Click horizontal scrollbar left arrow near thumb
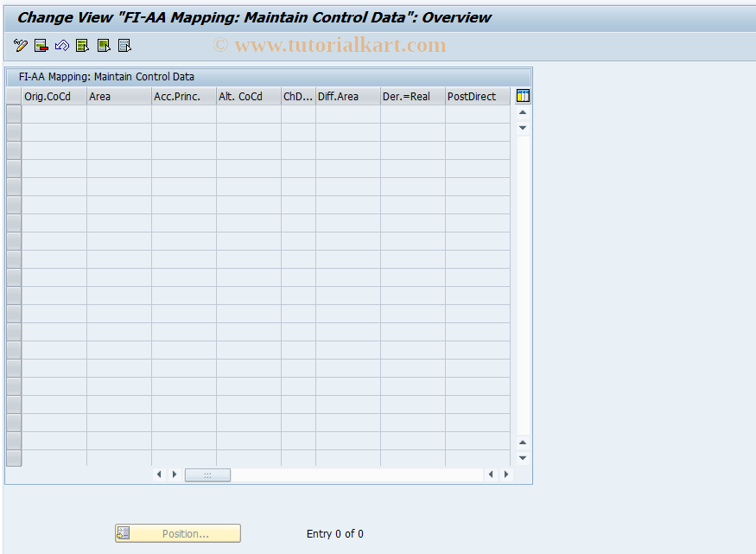This screenshot has width=756, height=554. (x=159, y=474)
